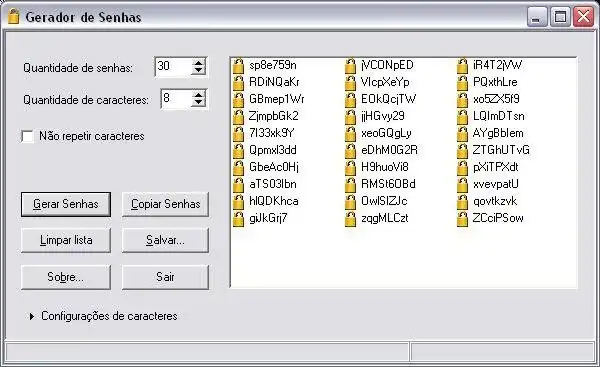The height and width of the screenshot is (367, 600).
Task: Expand Configurações de caracteres section
Action: (32, 316)
